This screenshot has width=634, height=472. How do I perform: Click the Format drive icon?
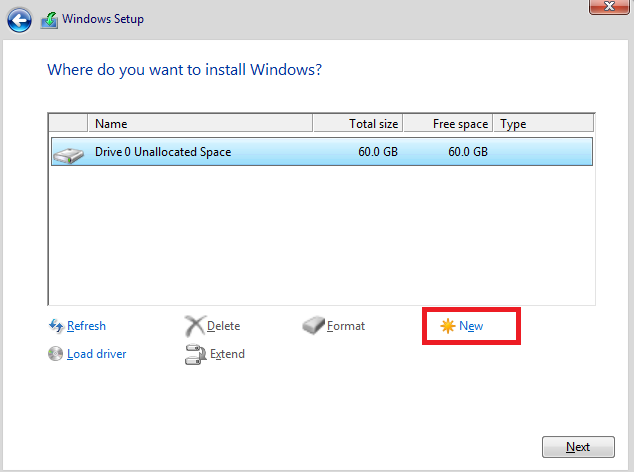313,326
